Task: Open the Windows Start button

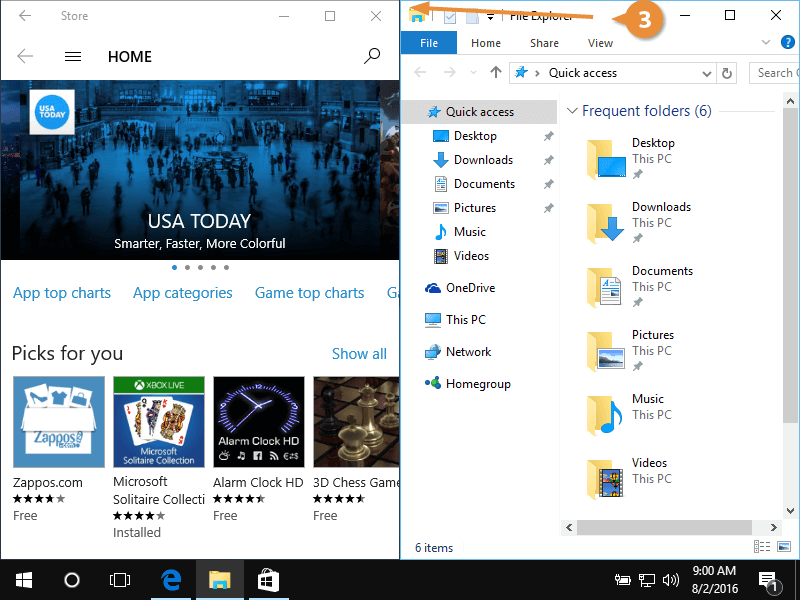Action: coord(24,580)
